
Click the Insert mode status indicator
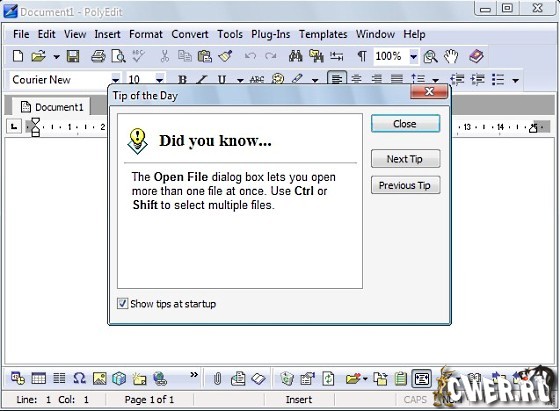(x=299, y=400)
